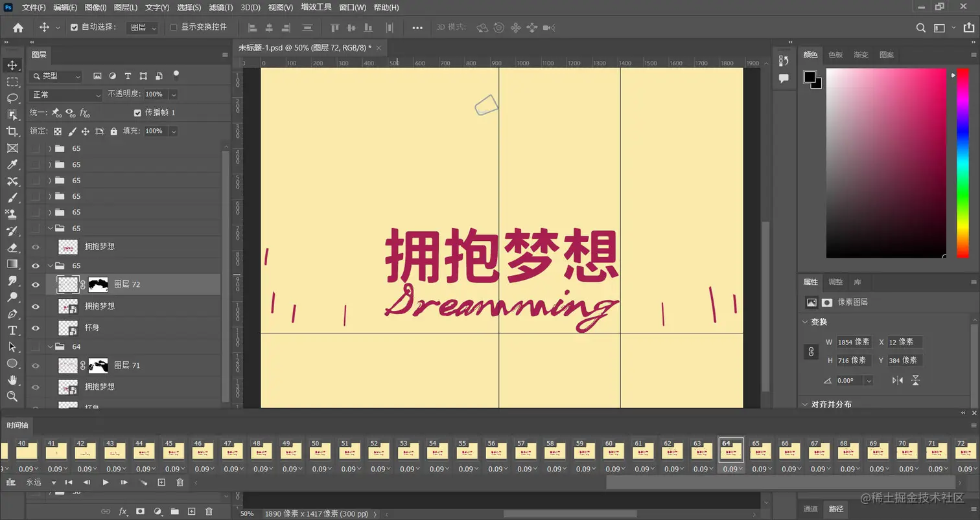Select the Lasso tool
Viewport: 980px width, 520px height.
point(12,98)
